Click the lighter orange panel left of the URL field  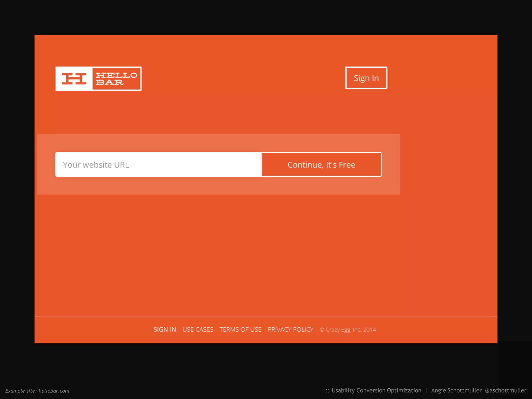46,164
